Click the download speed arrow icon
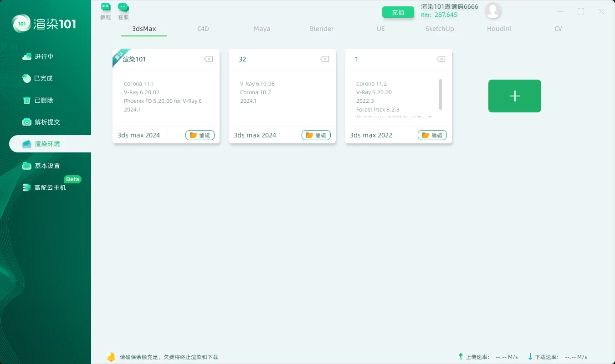This screenshot has width=615, height=364. pos(530,357)
